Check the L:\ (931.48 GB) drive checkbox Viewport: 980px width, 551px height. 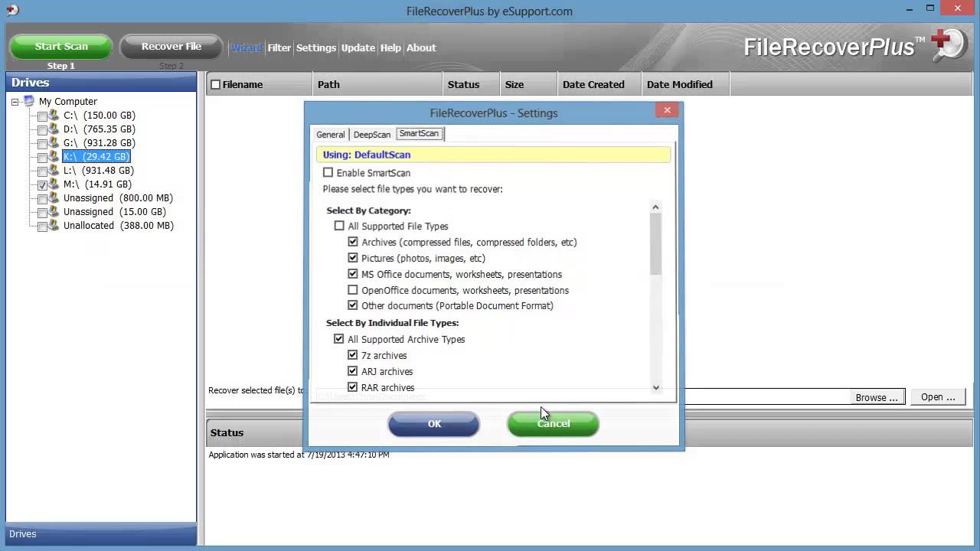pyautogui.click(x=42, y=171)
